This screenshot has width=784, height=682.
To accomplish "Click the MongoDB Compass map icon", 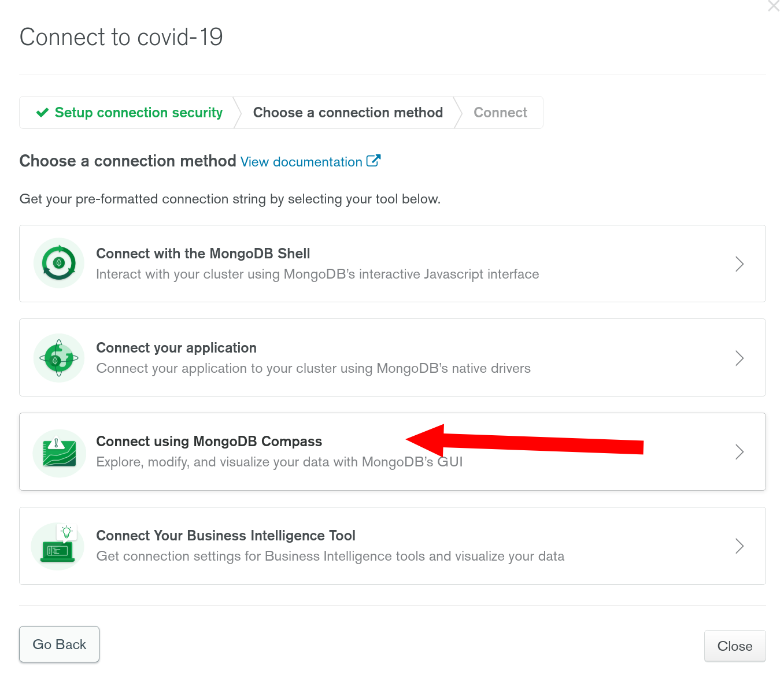I will (59, 453).
